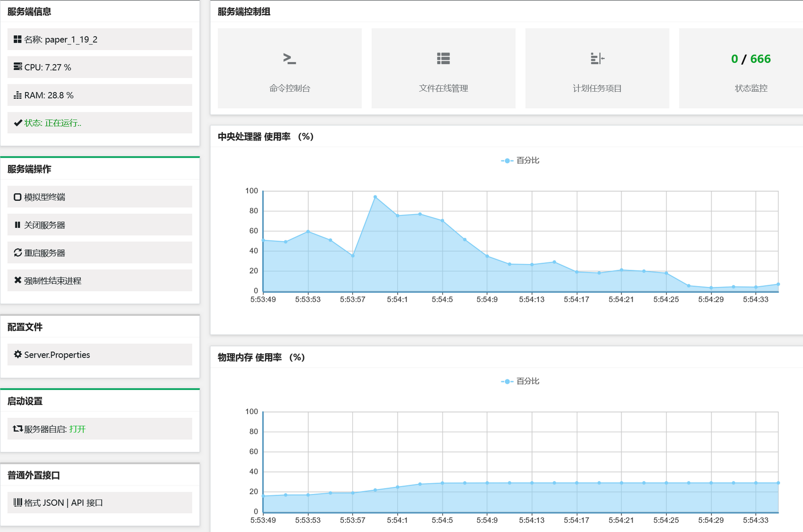
Task: Open online file management list icon
Action: tap(443, 59)
